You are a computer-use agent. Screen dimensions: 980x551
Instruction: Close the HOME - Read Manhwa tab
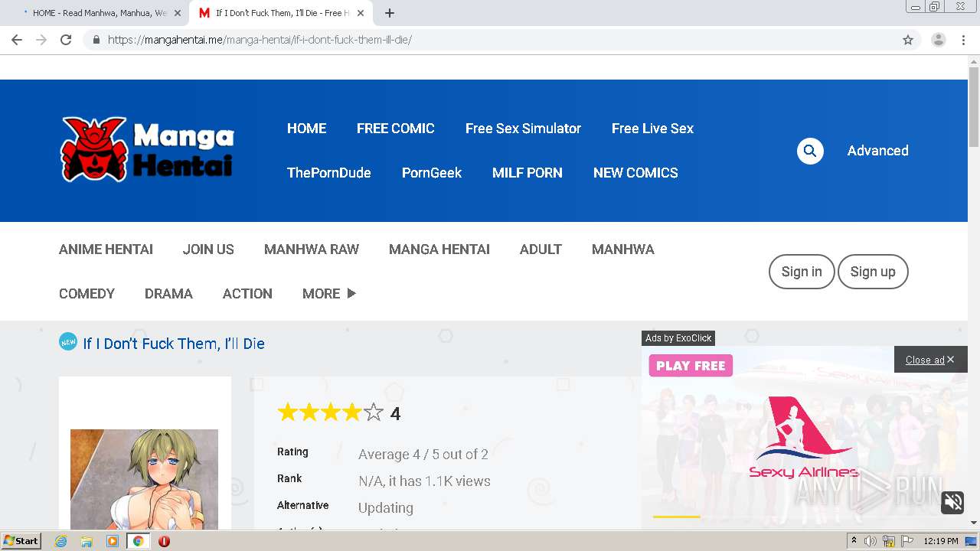178,13
